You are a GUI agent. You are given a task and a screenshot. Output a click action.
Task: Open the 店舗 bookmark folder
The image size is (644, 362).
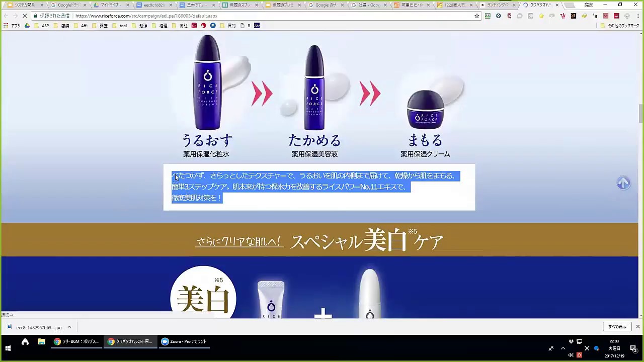62,26
